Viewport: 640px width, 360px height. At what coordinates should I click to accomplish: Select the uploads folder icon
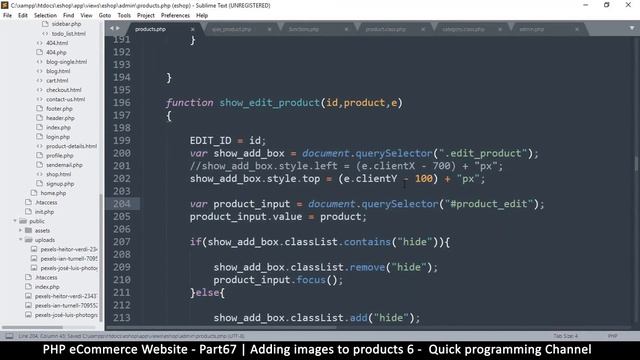[x=29, y=240]
